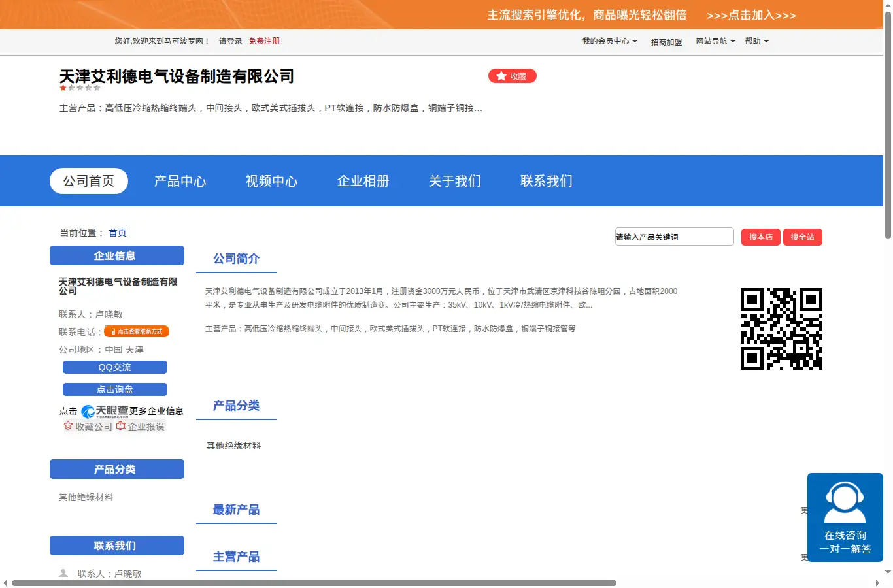Click the >>>点击加入>>> banner link
This screenshot has width=893, height=588.
(751, 15)
